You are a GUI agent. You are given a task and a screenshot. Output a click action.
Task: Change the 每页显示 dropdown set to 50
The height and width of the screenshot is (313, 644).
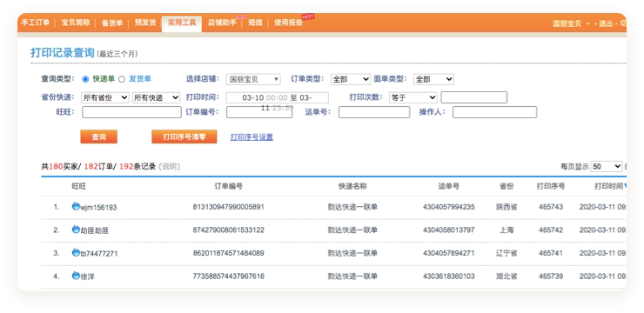(607, 166)
